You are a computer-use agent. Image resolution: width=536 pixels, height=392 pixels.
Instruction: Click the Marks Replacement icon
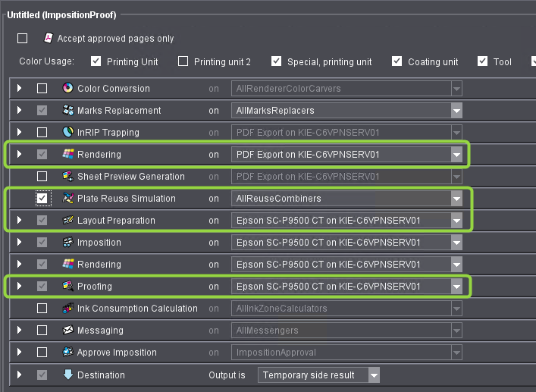click(x=67, y=111)
